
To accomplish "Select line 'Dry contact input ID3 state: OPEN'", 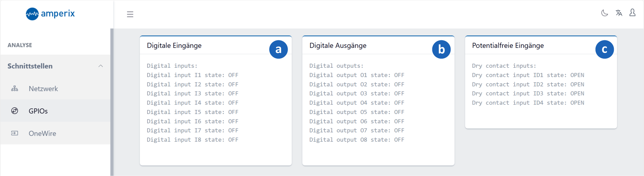I will [528, 94].
